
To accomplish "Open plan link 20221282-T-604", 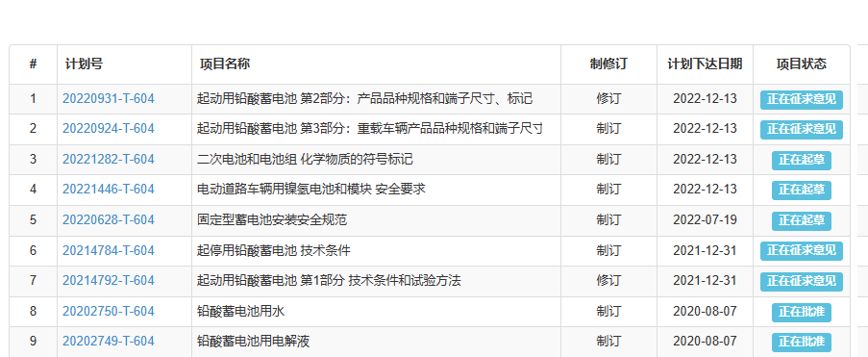I will click(109, 160).
